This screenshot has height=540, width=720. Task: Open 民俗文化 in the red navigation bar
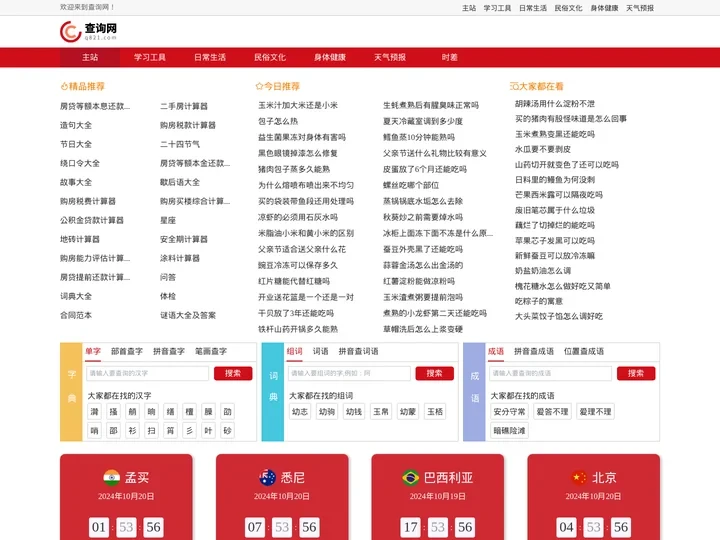coord(270,57)
